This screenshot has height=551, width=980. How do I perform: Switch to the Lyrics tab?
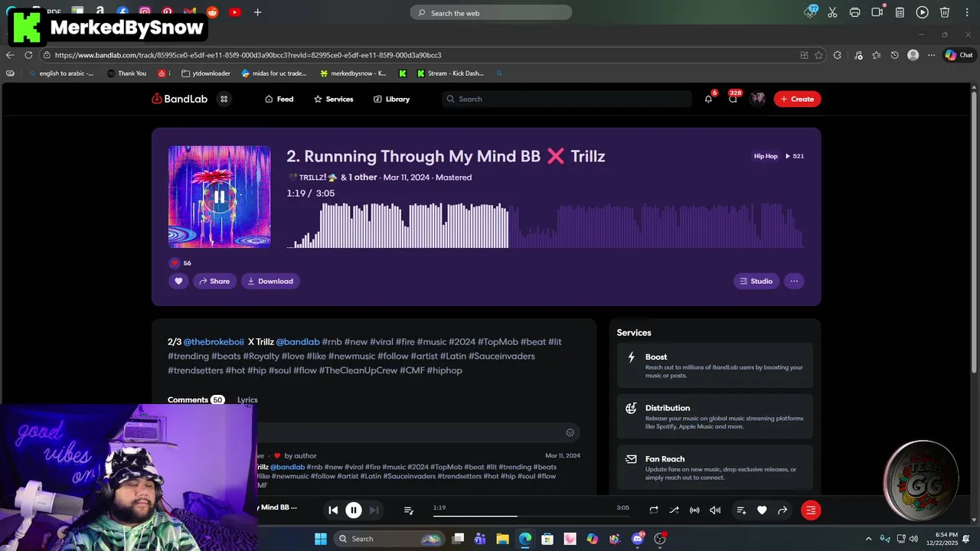point(247,399)
